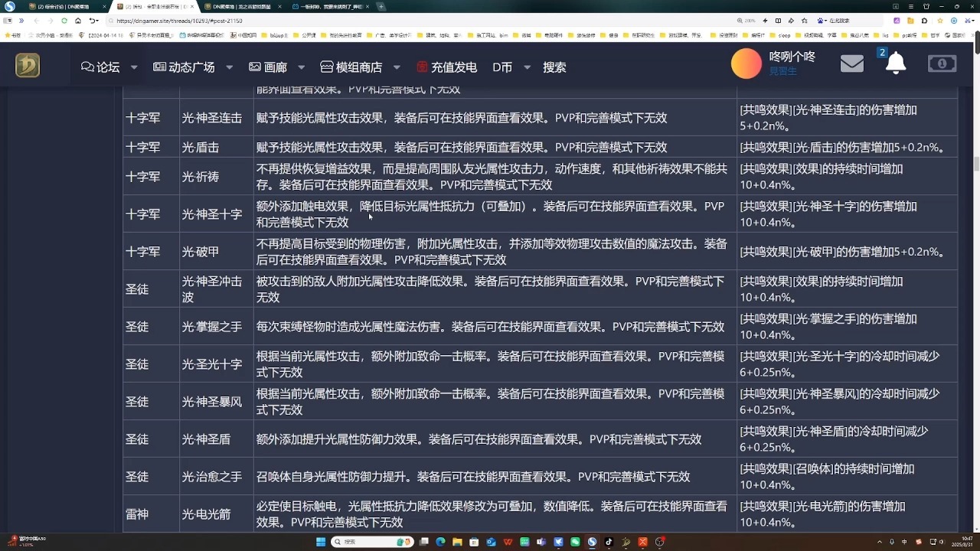Click the DN site logo icon
Screen dimensions: 980x551
coord(28,66)
